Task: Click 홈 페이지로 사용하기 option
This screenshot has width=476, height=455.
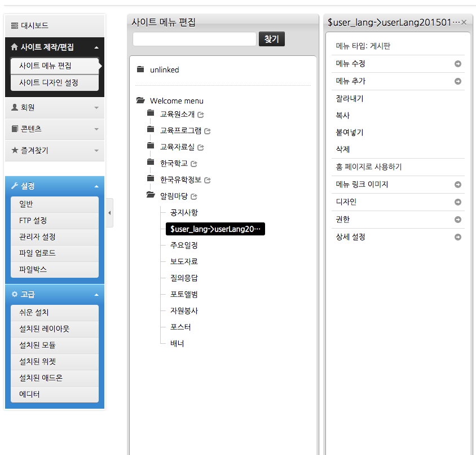Action: 369,167
